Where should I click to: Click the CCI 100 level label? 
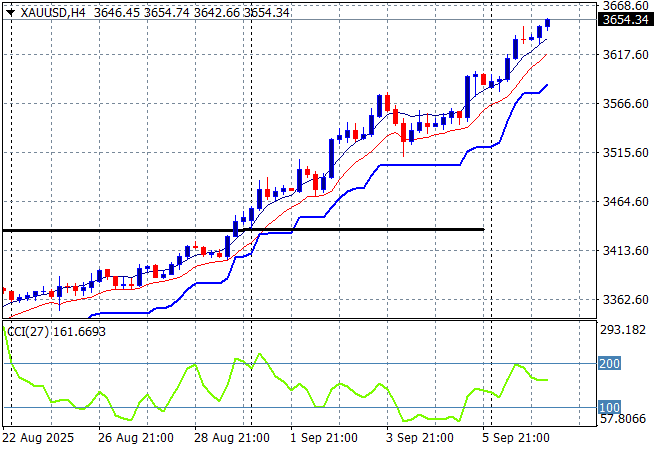pyautogui.click(x=609, y=407)
